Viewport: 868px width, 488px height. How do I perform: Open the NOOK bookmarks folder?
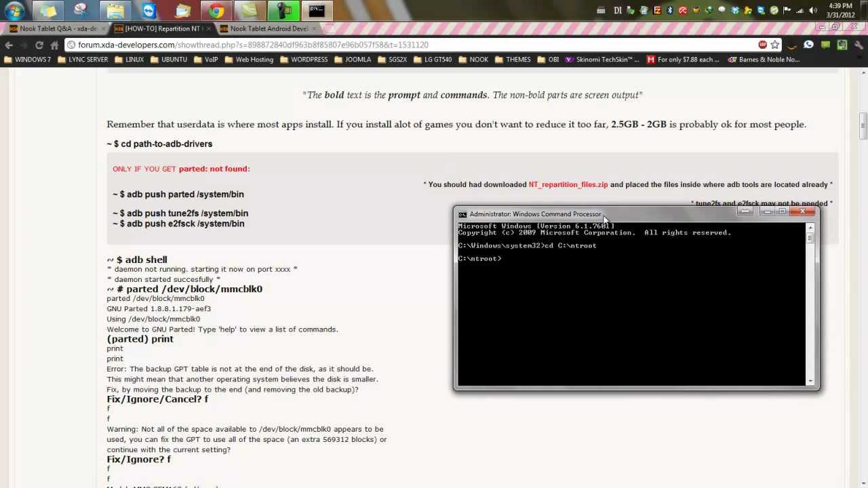(473, 60)
